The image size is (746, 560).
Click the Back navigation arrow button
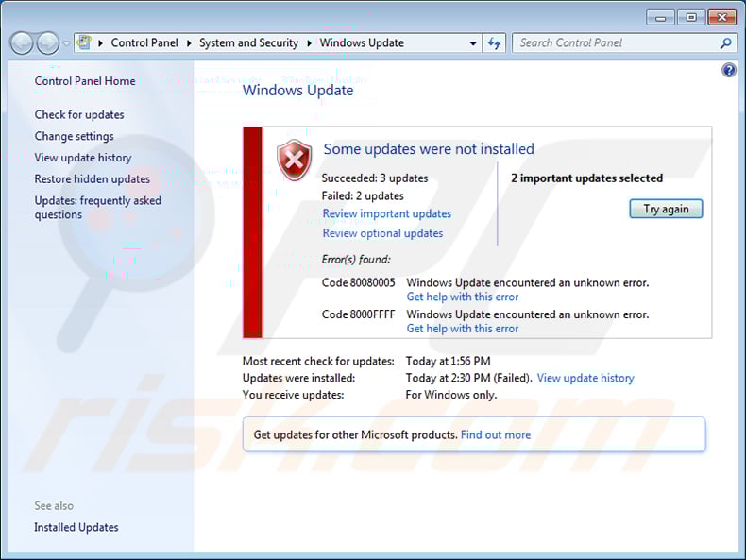tap(22, 43)
